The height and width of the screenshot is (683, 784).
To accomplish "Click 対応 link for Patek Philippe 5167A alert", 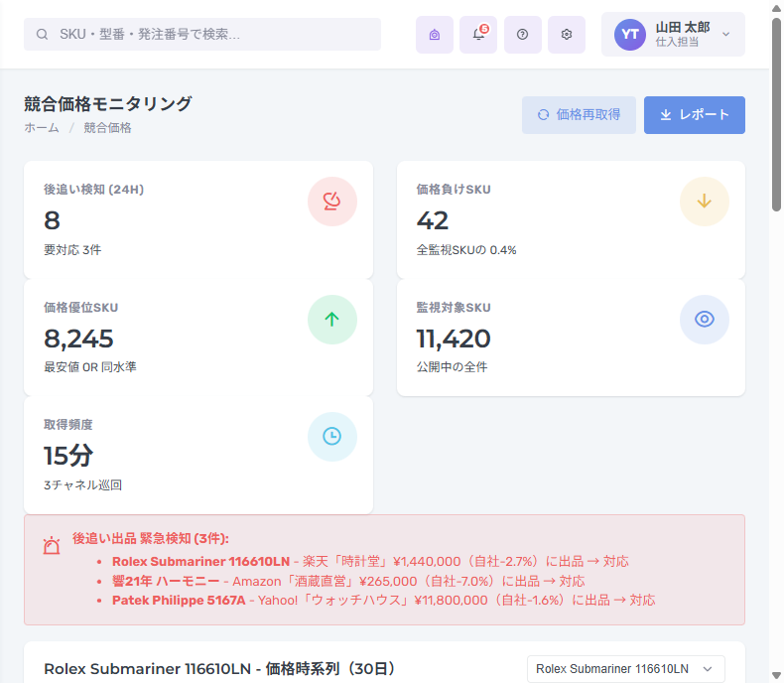I will tap(642, 600).
